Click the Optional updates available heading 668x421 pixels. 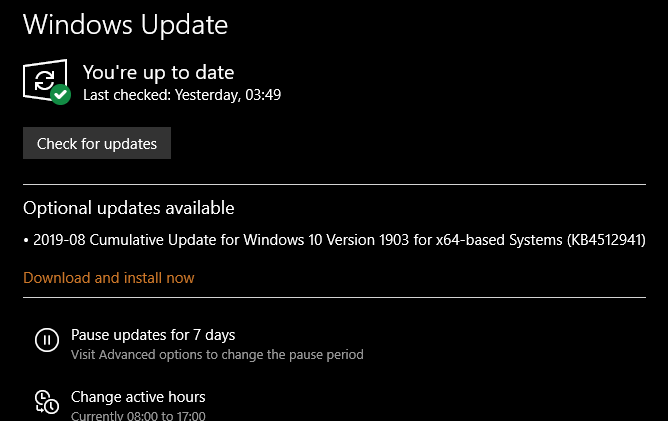(129, 208)
